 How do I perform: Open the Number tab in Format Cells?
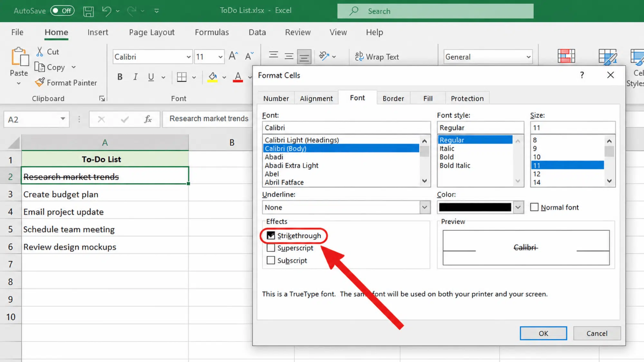276,98
